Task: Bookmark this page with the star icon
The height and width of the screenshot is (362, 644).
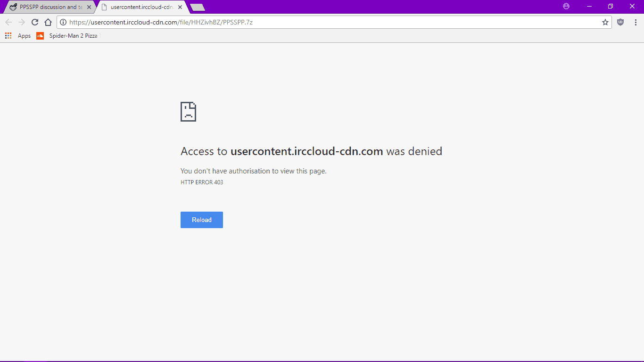Action: (x=605, y=22)
